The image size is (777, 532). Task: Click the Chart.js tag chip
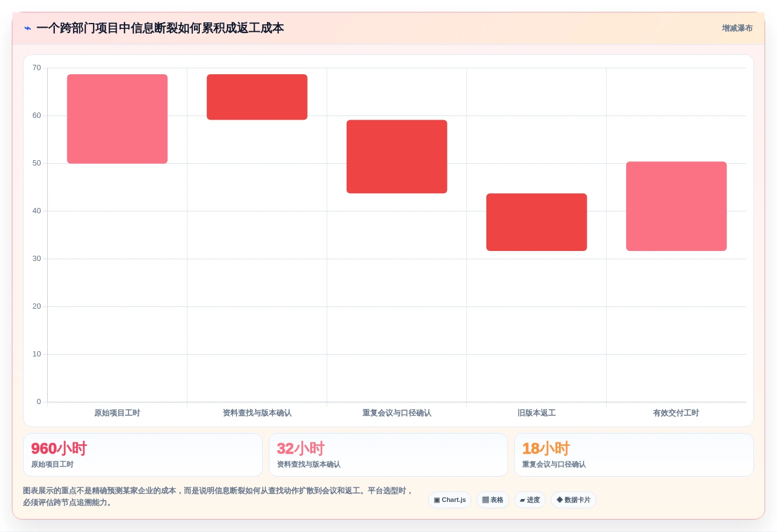[x=450, y=500]
